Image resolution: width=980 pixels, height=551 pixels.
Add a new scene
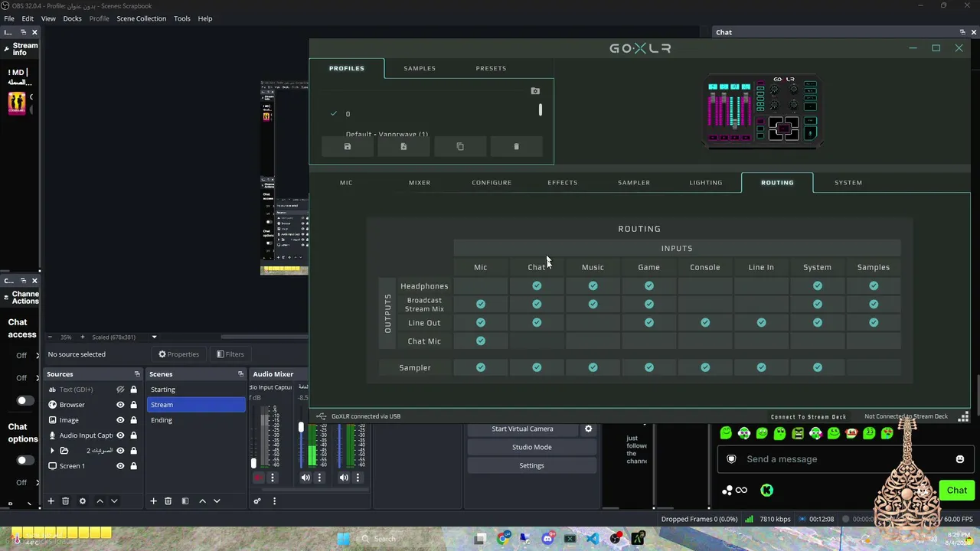coord(153,501)
